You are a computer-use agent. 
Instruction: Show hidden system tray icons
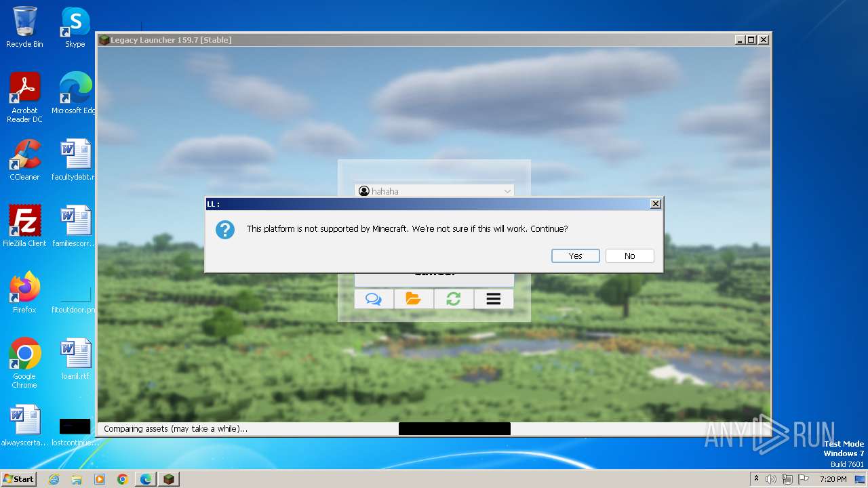757,479
